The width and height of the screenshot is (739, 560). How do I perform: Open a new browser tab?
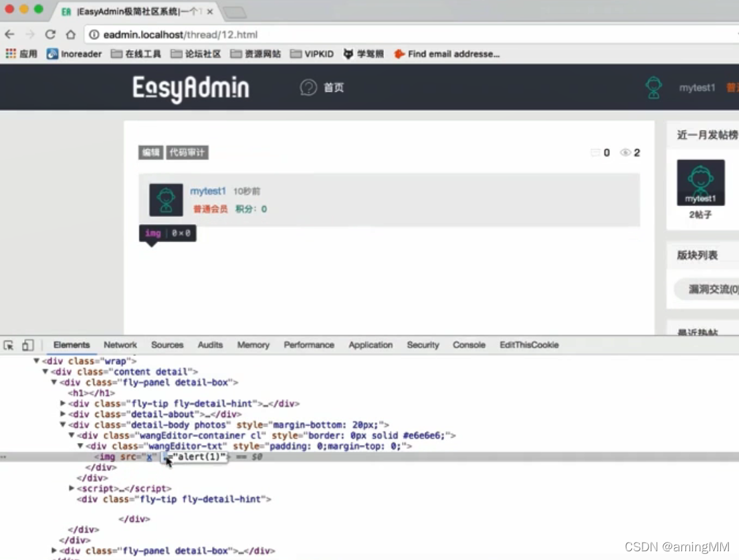coord(235,12)
